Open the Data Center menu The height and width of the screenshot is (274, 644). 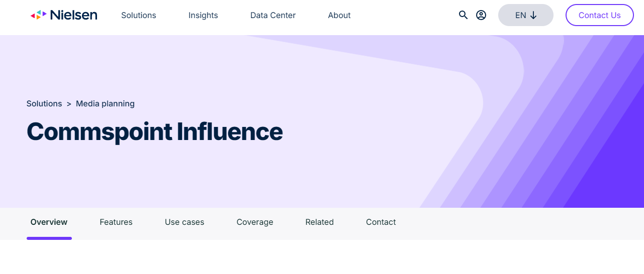(273, 16)
